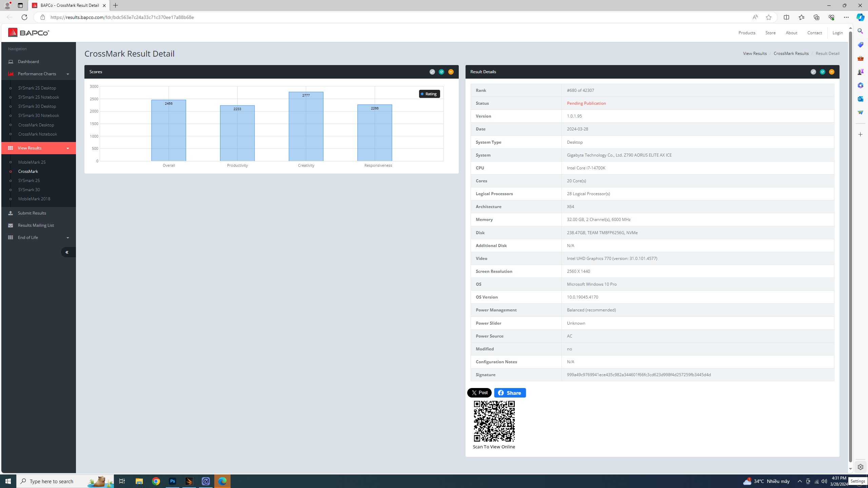The height and width of the screenshot is (488, 868).
Task: Open SYSmark 30 Desktop charts
Action: tap(37, 106)
